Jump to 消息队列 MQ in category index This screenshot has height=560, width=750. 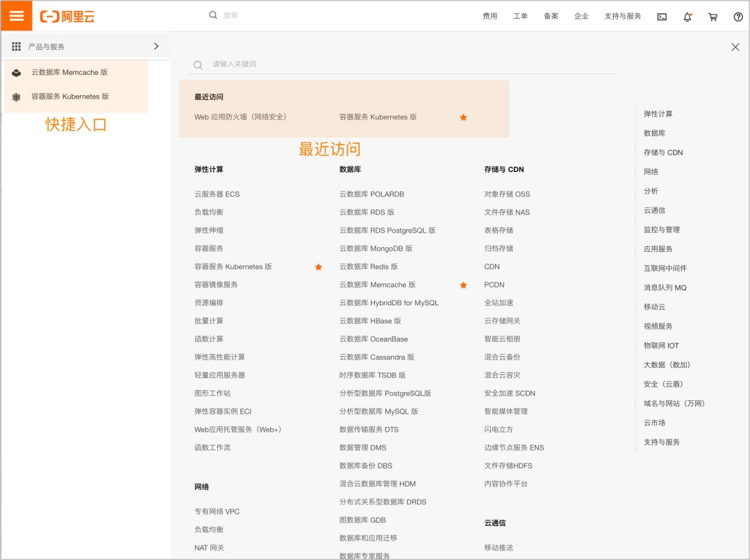[x=665, y=288]
